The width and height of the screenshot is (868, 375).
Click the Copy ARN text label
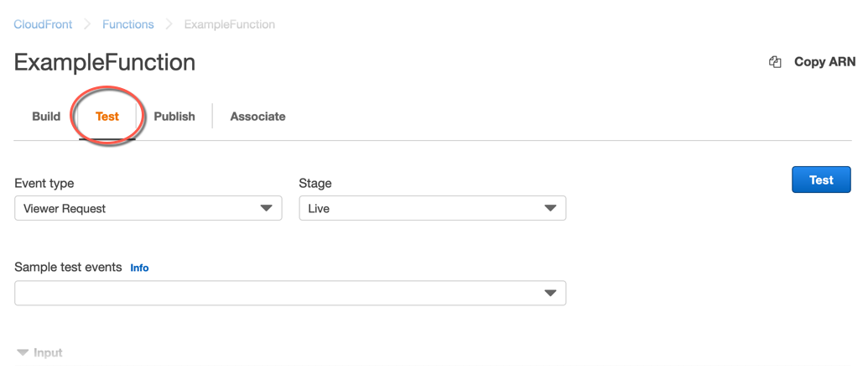(x=824, y=62)
